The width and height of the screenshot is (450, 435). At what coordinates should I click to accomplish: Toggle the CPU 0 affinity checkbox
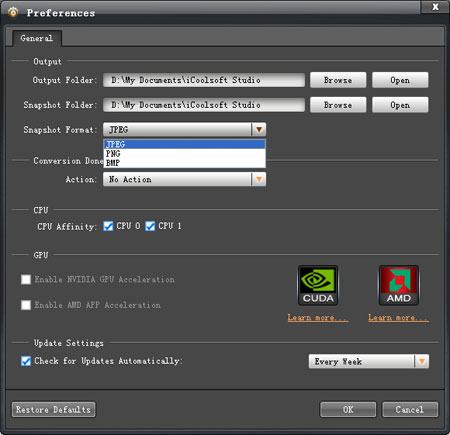pyautogui.click(x=108, y=226)
